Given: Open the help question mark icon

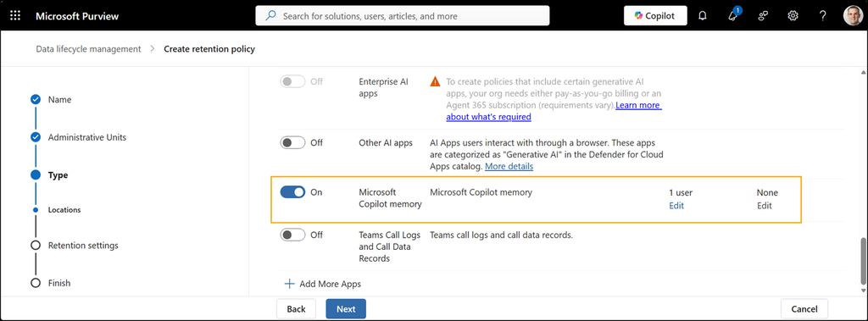Looking at the screenshot, I should click(x=822, y=15).
